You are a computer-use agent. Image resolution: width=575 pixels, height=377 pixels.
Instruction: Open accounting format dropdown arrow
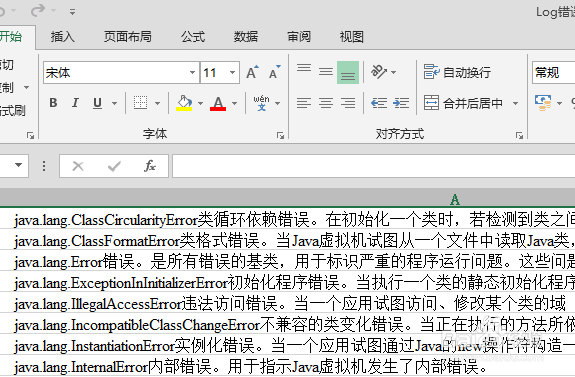click(559, 103)
